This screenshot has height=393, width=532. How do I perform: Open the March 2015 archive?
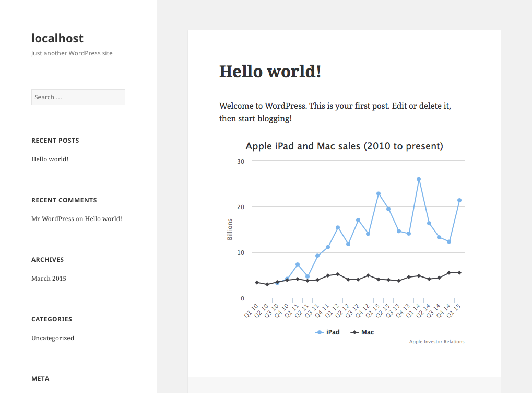click(49, 278)
